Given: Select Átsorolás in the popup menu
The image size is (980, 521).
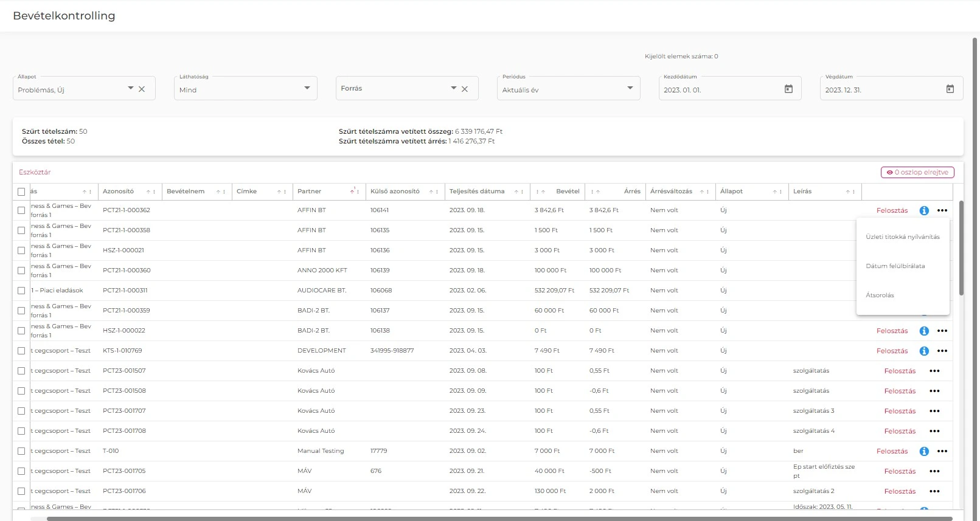Looking at the screenshot, I should tap(880, 295).
